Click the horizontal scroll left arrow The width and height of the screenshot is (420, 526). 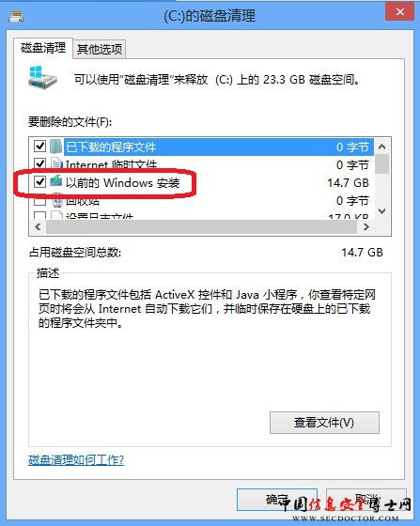pos(38,227)
